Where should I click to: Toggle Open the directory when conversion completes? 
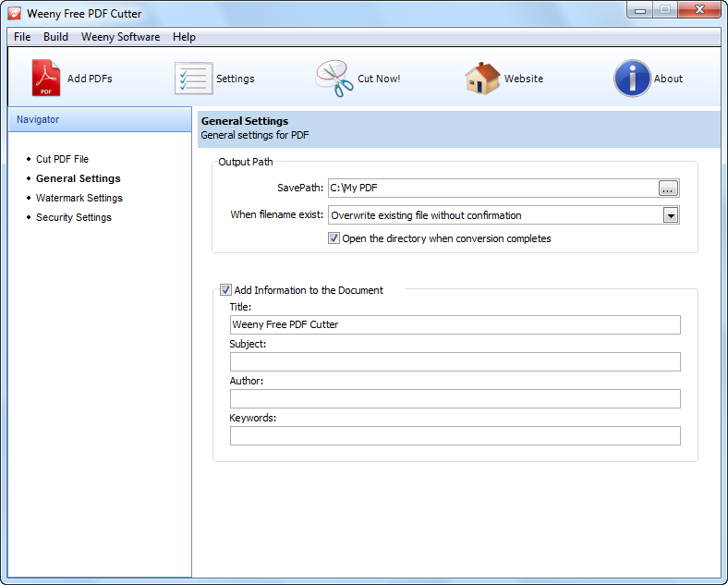pyautogui.click(x=334, y=238)
